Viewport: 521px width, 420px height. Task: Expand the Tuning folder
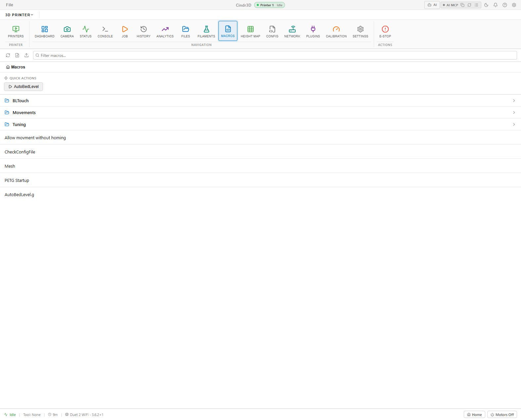[260, 124]
